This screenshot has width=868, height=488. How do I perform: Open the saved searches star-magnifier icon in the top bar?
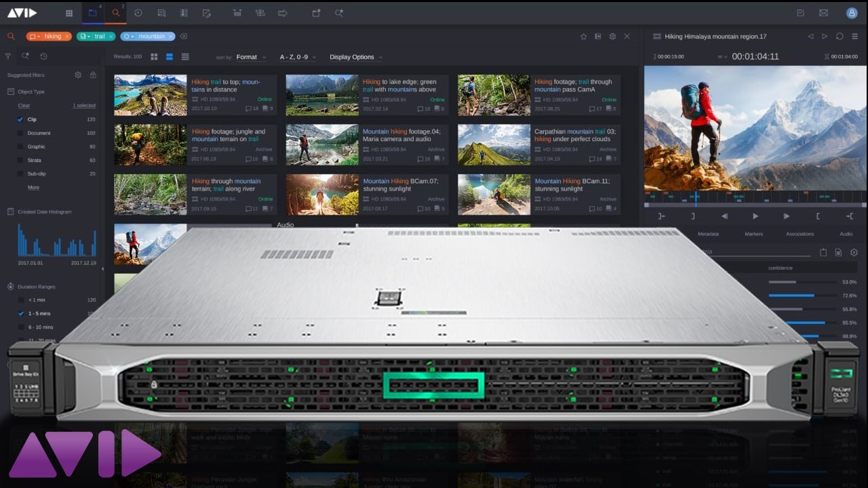339,13
